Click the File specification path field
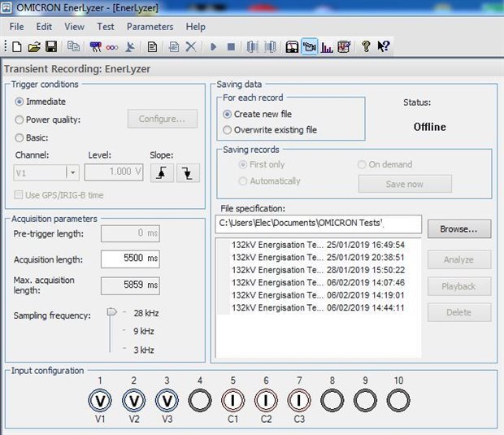The height and width of the screenshot is (435, 504). (319, 223)
